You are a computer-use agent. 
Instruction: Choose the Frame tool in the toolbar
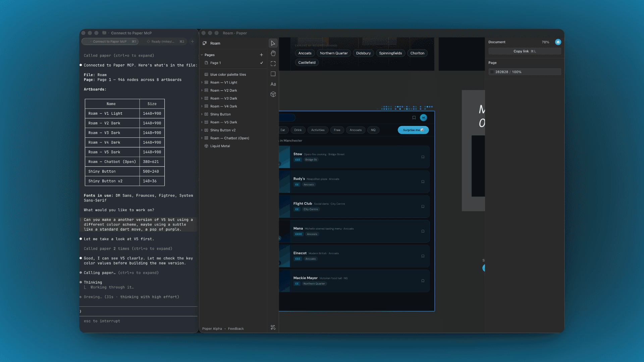point(273,63)
